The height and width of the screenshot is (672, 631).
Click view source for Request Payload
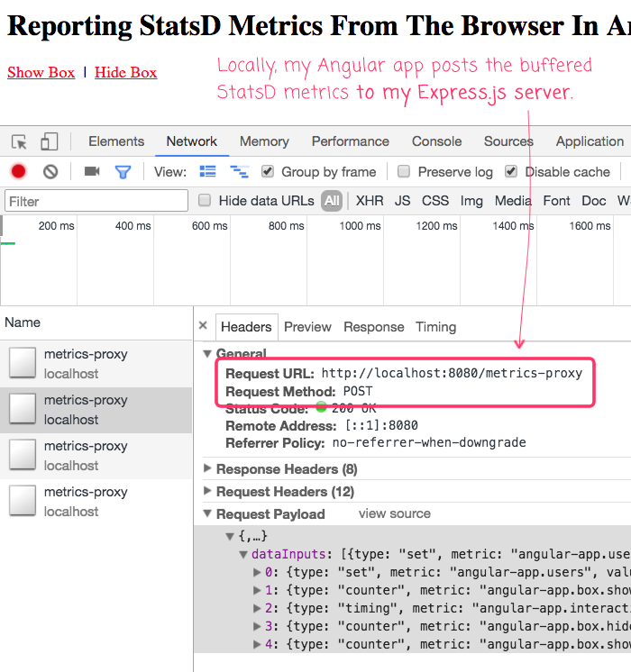(x=395, y=513)
